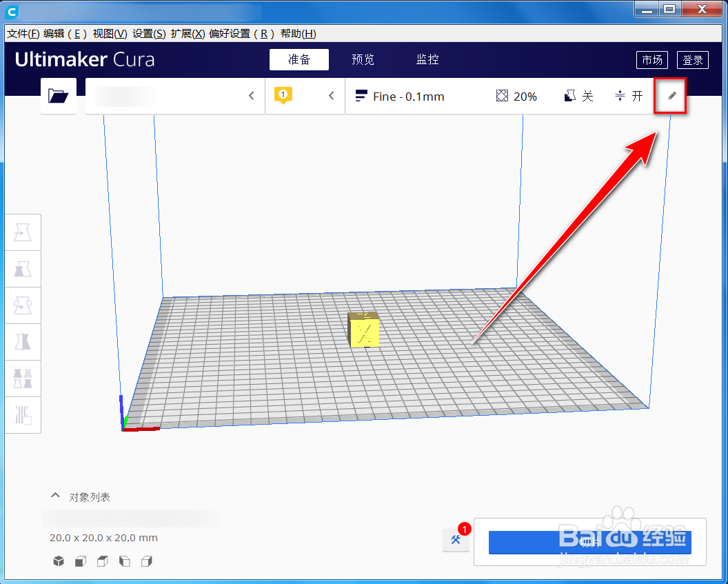Minimize the Cura window
The image size is (728, 584).
(647, 9)
